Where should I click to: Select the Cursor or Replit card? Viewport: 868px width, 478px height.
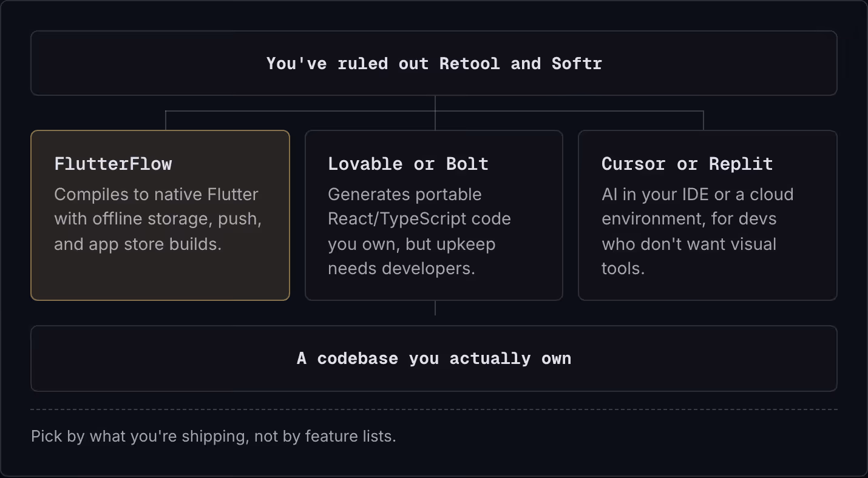click(708, 215)
